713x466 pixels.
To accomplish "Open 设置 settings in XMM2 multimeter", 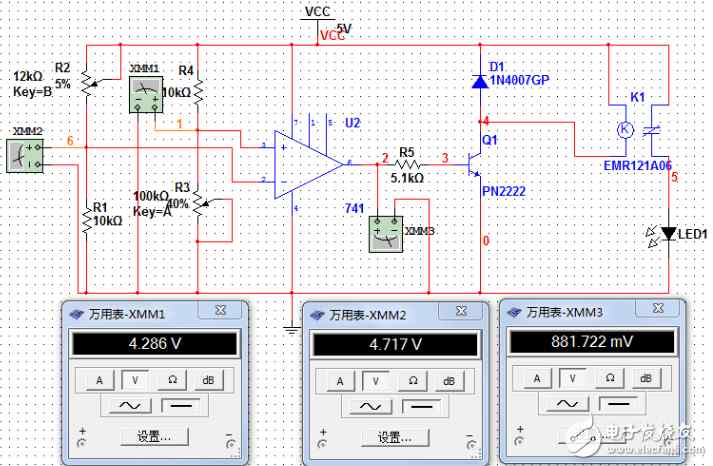I will tap(395, 438).
